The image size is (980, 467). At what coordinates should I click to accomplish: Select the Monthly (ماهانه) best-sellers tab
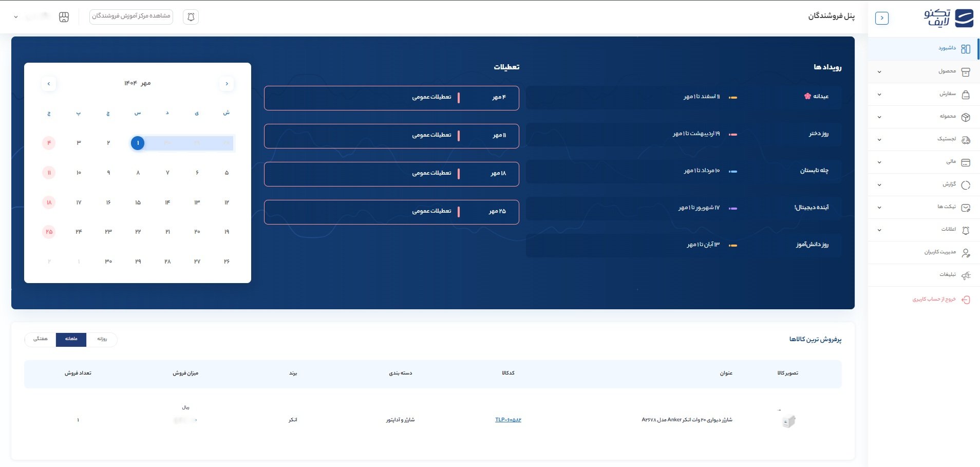(71, 339)
